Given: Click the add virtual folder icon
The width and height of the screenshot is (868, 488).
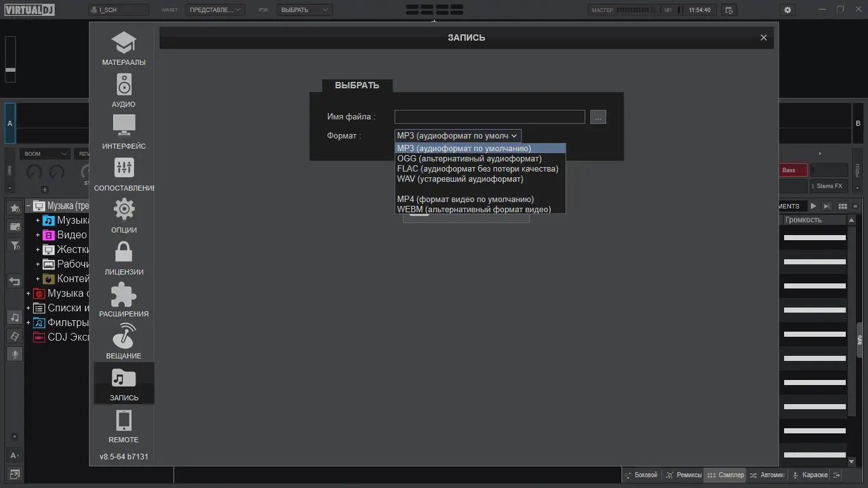Looking at the screenshot, I should pos(15,226).
